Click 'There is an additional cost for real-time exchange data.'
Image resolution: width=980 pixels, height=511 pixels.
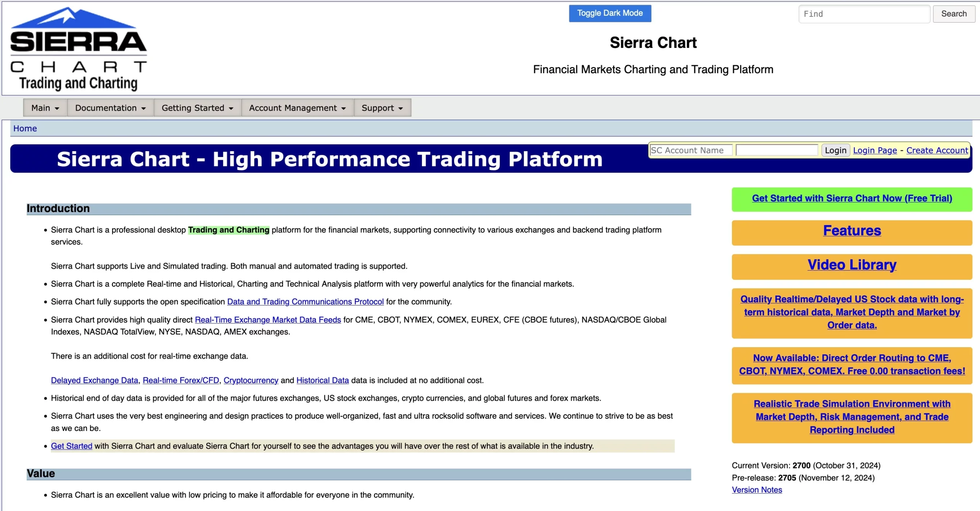pyautogui.click(x=149, y=356)
